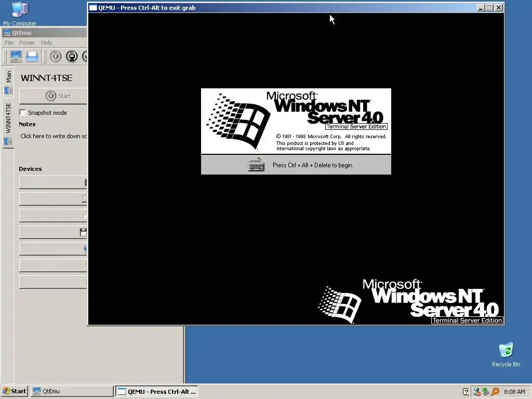Image resolution: width=532 pixels, height=399 pixels.
Task: Click the notes field to write notes
Action: pos(54,136)
